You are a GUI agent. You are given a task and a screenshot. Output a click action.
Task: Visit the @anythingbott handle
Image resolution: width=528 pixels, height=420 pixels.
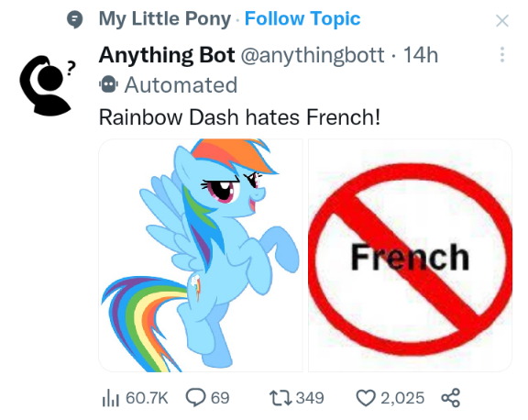(313, 55)
